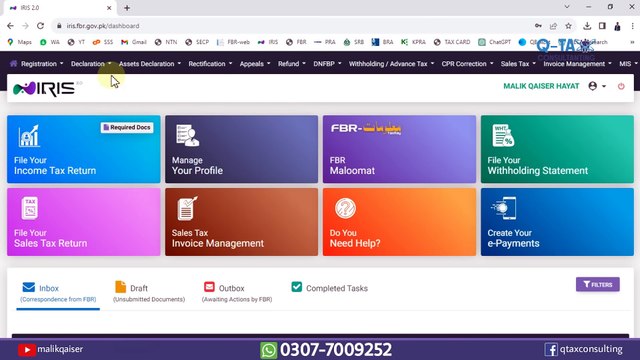Click the browser back arrow
Viewport: 640px width, 360px height.
coord(10,26)
